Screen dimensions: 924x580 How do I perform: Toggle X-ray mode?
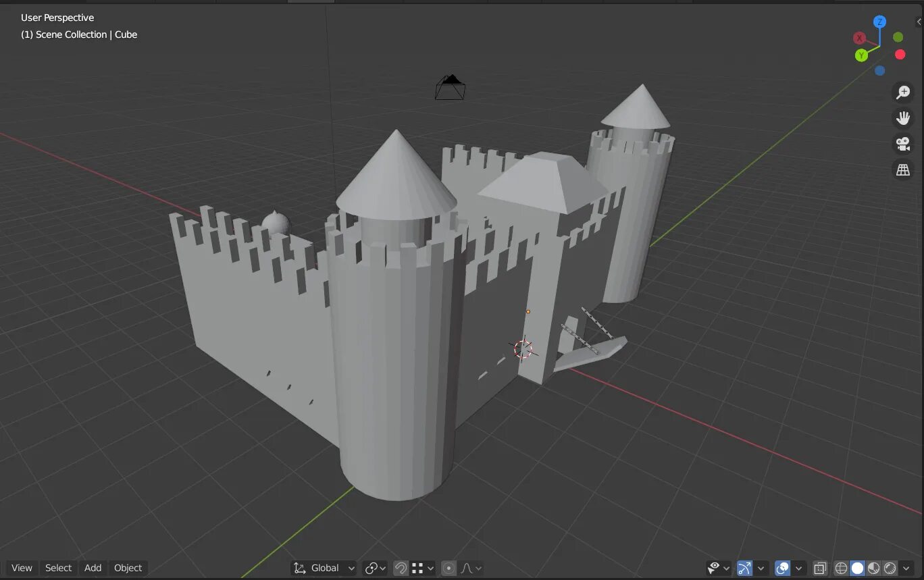coord(820,568)
